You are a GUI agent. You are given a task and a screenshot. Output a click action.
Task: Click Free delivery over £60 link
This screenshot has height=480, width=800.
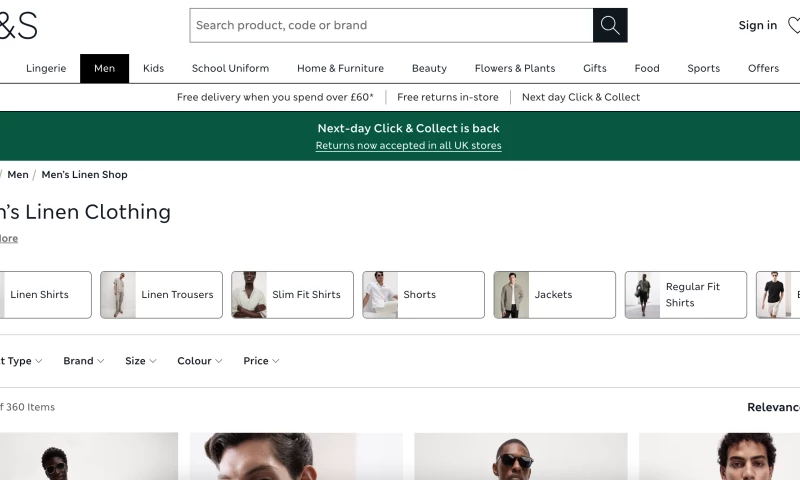coord(275,97)
